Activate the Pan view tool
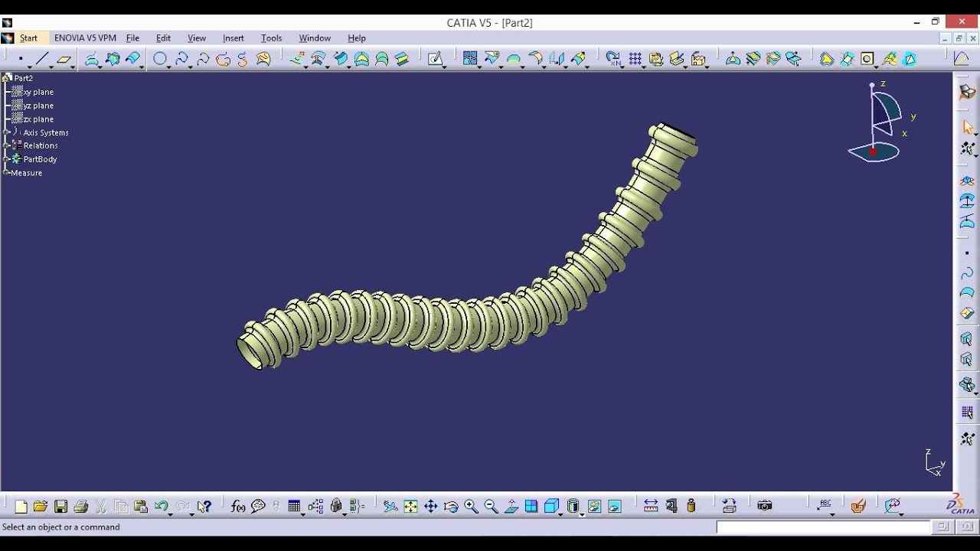 (x=431, y=506)
